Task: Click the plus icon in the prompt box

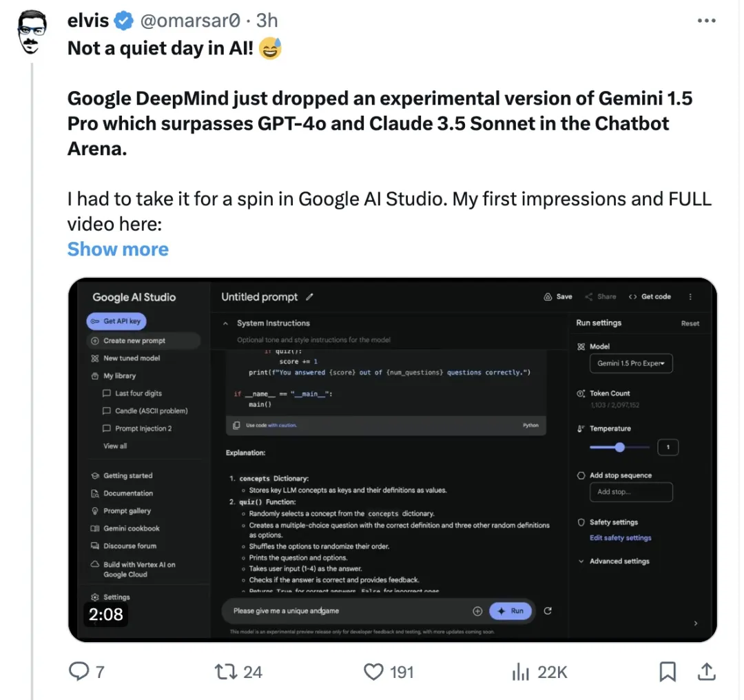Action: point(477,611)
